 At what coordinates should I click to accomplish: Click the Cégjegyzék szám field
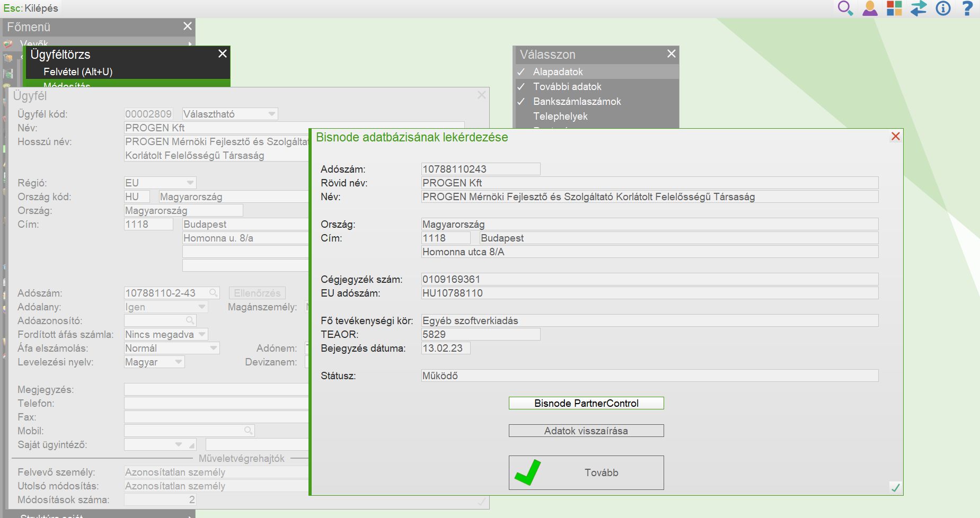(650, 279)
